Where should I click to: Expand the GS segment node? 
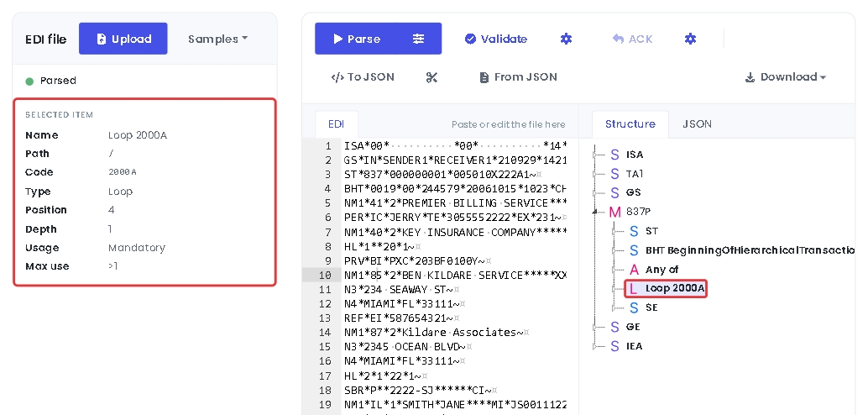(596, 193)
